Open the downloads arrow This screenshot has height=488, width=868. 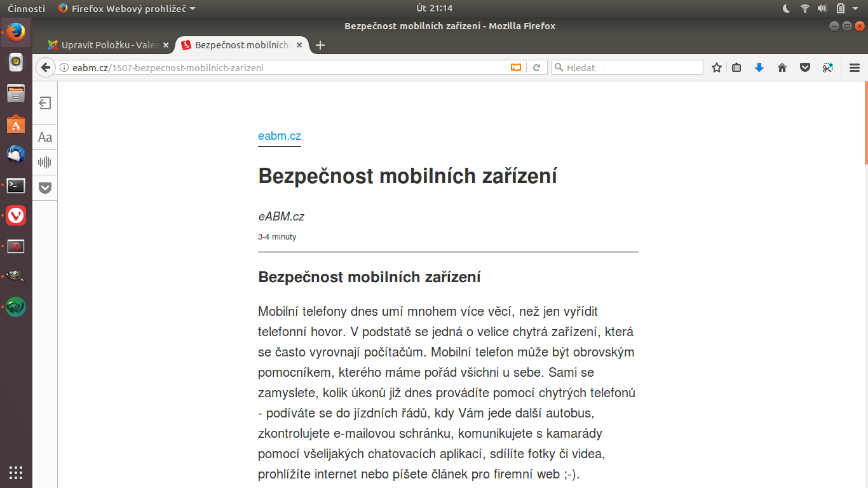[759, 67]
